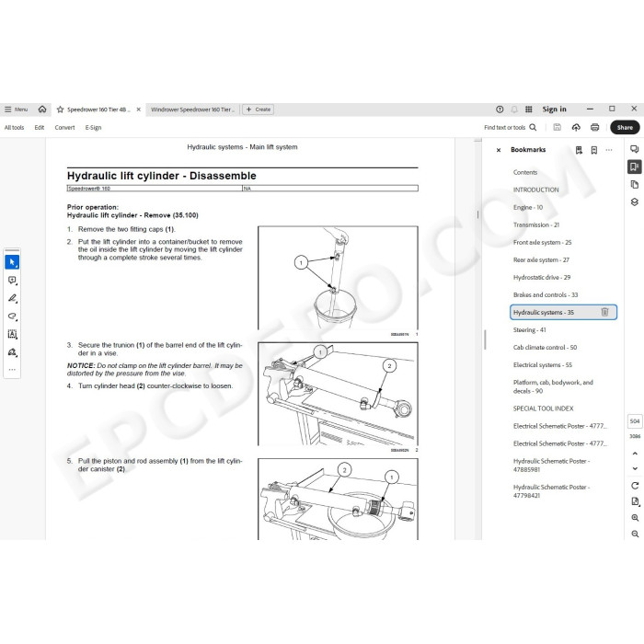Click the add new bookmark icon

pyautogui.click(x=594, y=150)
